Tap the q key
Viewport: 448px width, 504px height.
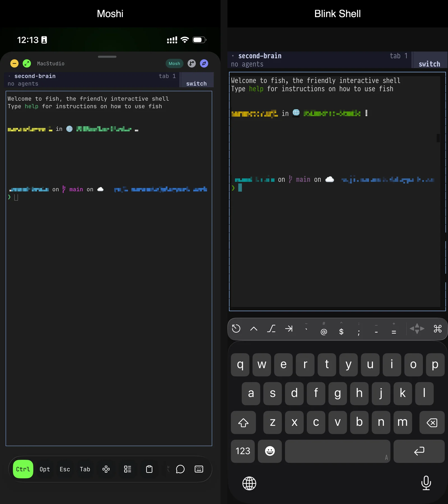(x=240, y=364)
